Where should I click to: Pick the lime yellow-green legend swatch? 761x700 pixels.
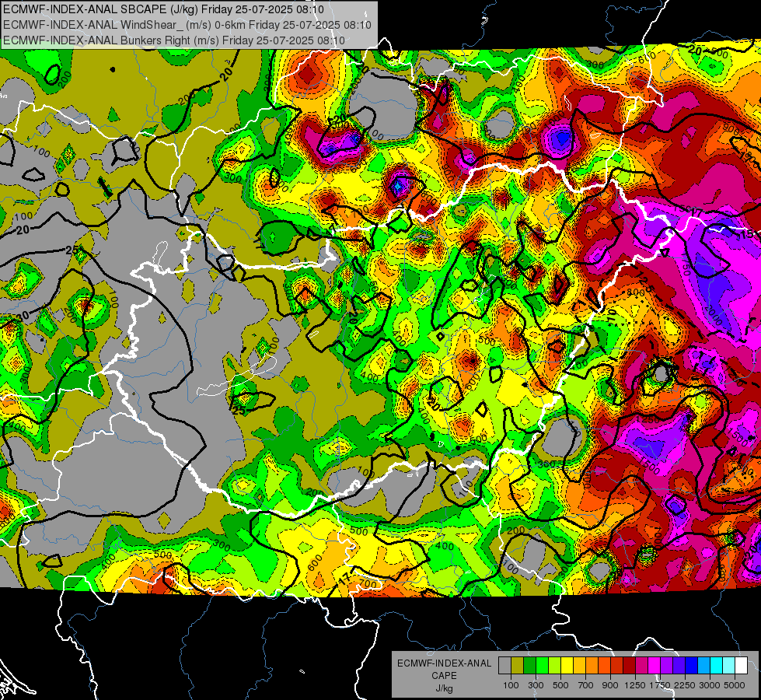[x=555, y=666]
